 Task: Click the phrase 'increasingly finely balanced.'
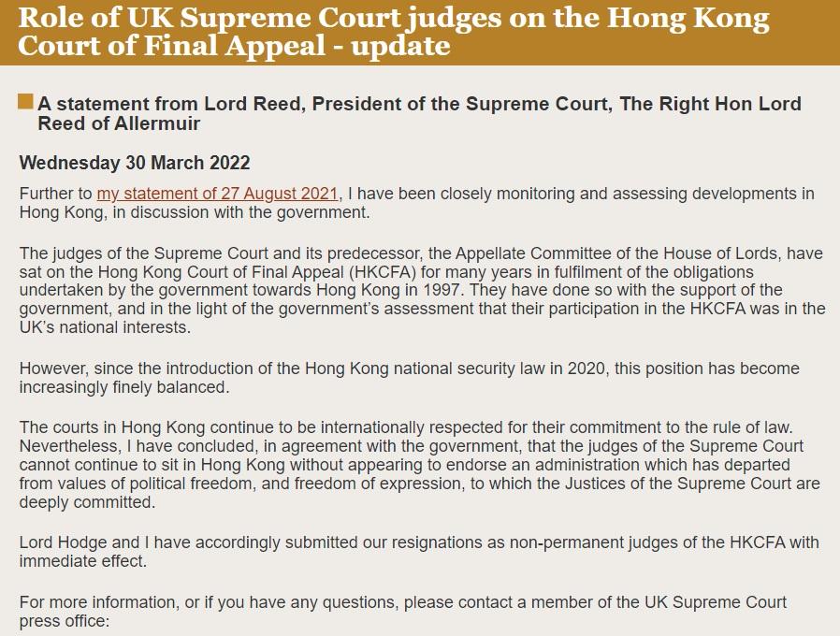pyautogui.click(x=122, y=387)
